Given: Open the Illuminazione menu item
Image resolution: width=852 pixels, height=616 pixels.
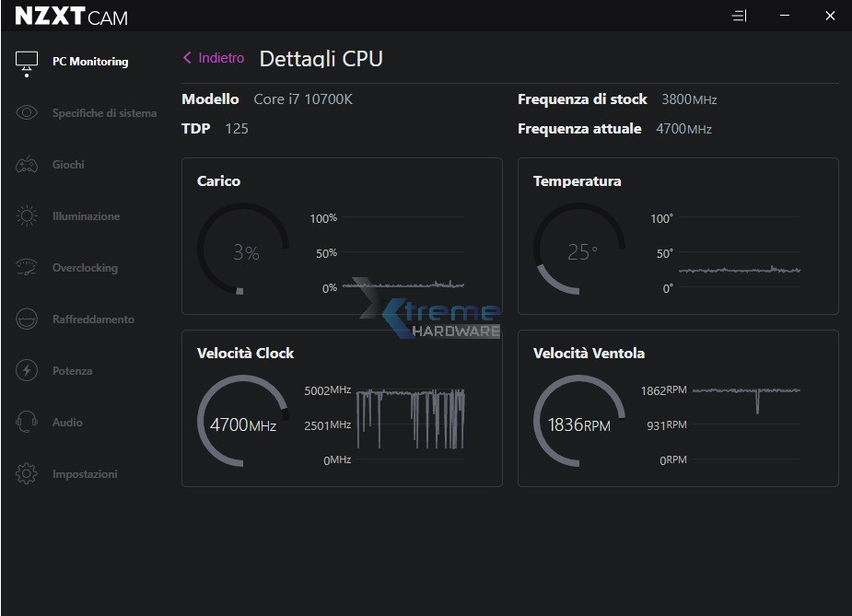Looking at the screenshot, I should [x=86, y=216].
